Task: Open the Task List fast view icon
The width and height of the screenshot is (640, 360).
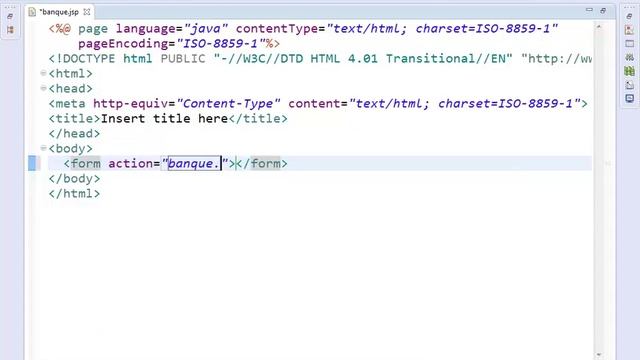Action: [629, 44]
